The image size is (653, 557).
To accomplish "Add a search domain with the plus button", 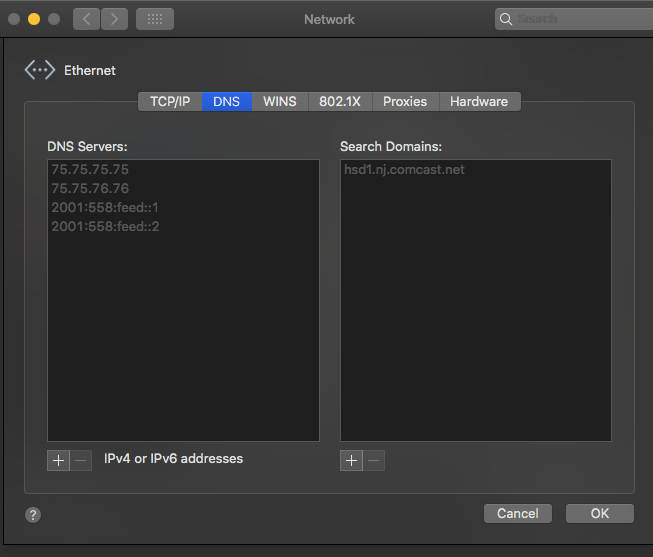I will pyautogui.click(x=351, y=460).
